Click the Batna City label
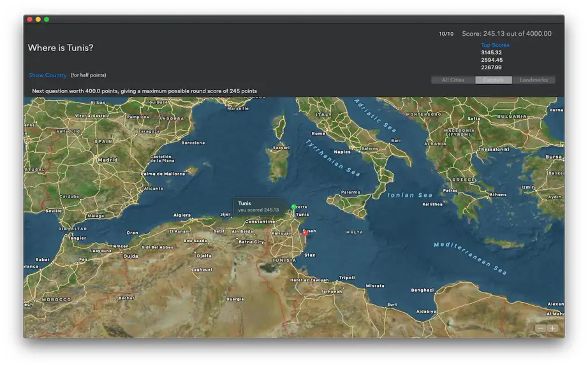Image resolution: width=588 pixels, height=367 pixels. (x=251, y=242)
